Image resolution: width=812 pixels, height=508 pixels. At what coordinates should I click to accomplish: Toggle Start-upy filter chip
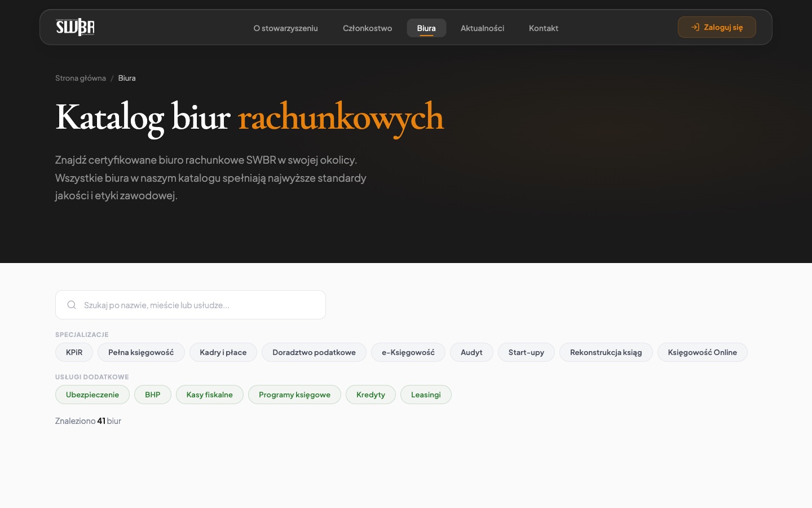click(x=526, y=352)
